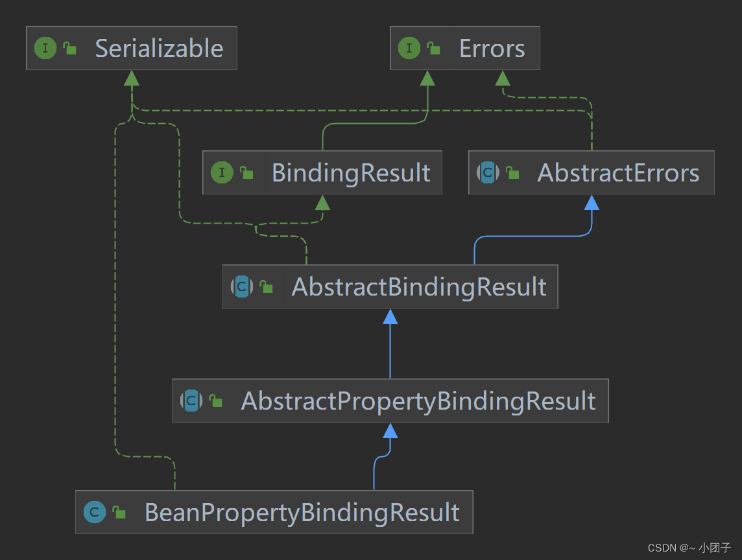Select the AbstractBindingResult node label
The width and height of the screenshot is (742, 560).
[419, 287]
